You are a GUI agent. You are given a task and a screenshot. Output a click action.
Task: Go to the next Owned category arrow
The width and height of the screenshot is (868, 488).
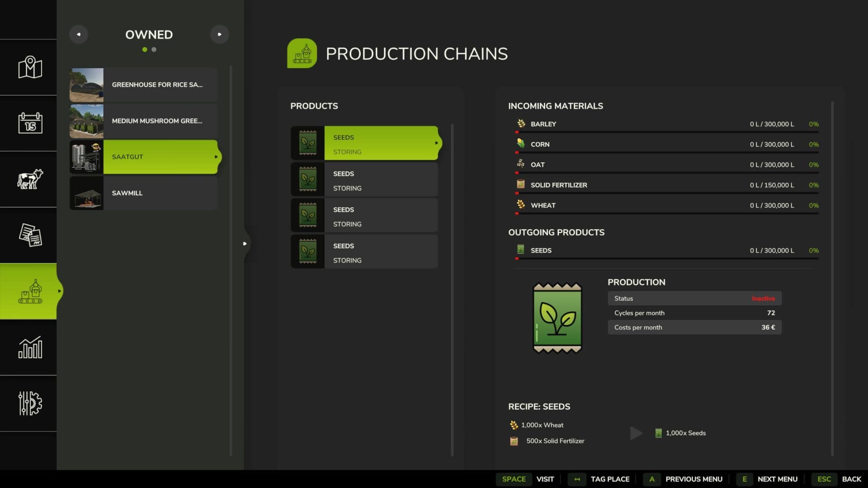click(x=220, y=34)
